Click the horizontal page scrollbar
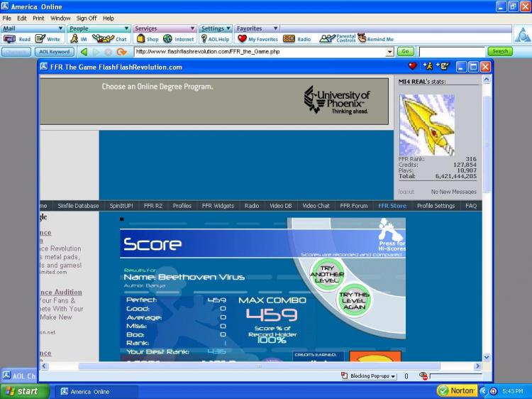The height and width of the screenshot is (399, 532). click(x=260, y=366)
